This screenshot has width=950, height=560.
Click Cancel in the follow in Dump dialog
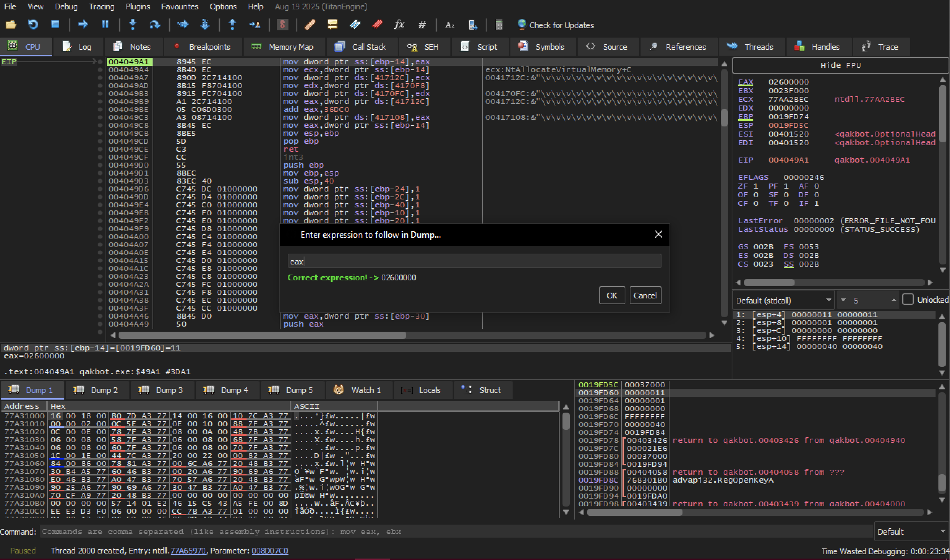(645, 296)
